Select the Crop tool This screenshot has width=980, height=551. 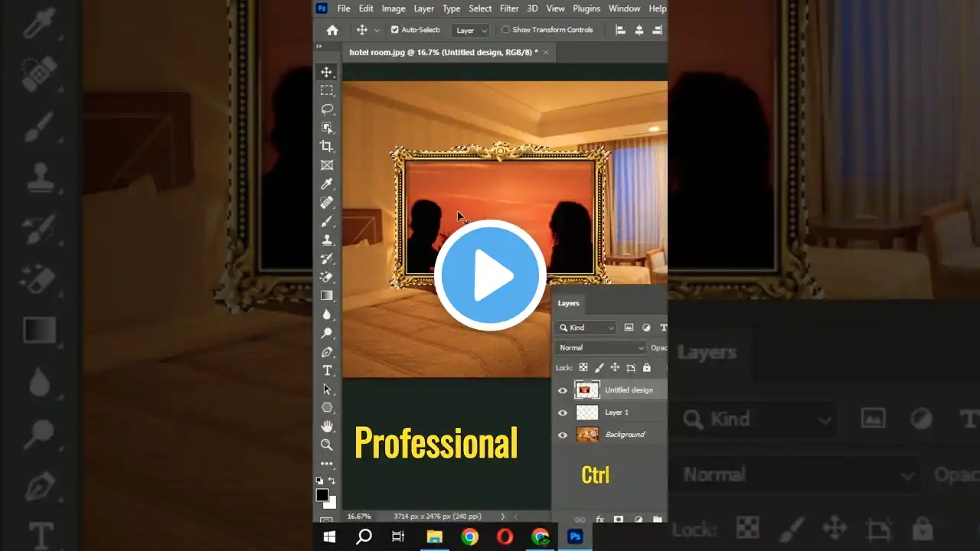tap(327, 146)
